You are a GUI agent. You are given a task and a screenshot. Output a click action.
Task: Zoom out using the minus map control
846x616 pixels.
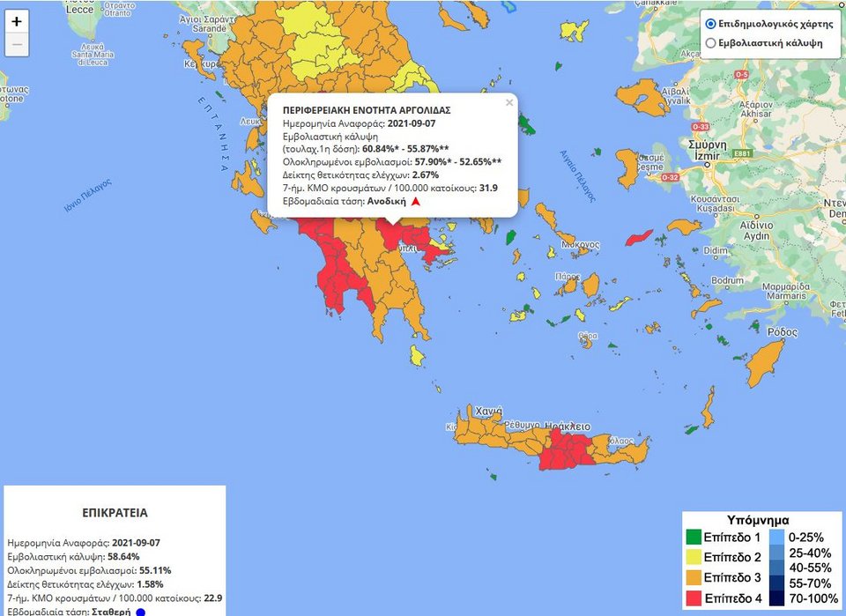tap(16, 42)
